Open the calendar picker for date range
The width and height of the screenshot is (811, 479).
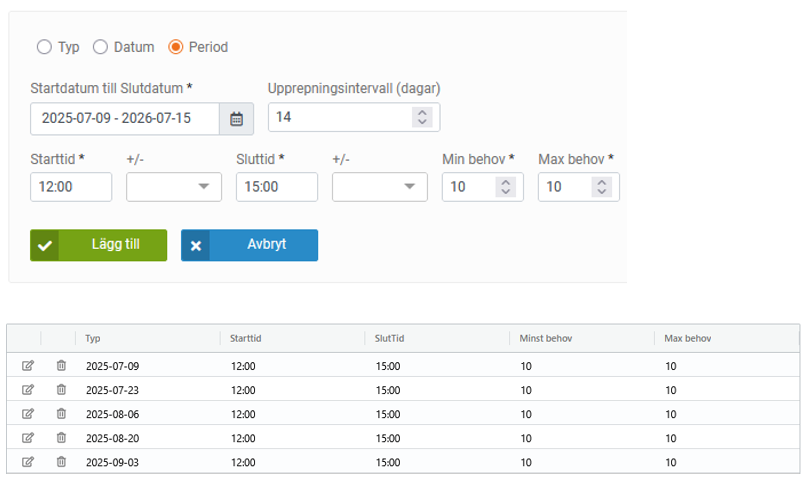(236, 118)
